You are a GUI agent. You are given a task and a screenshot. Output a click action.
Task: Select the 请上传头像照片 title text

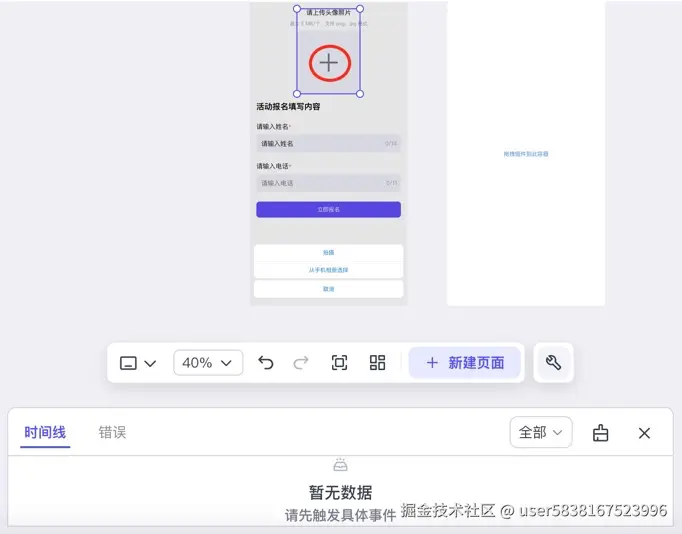(328, 13)
